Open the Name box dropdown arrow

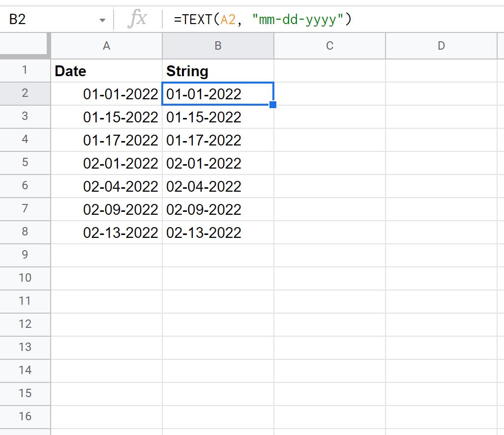[102, 20]
